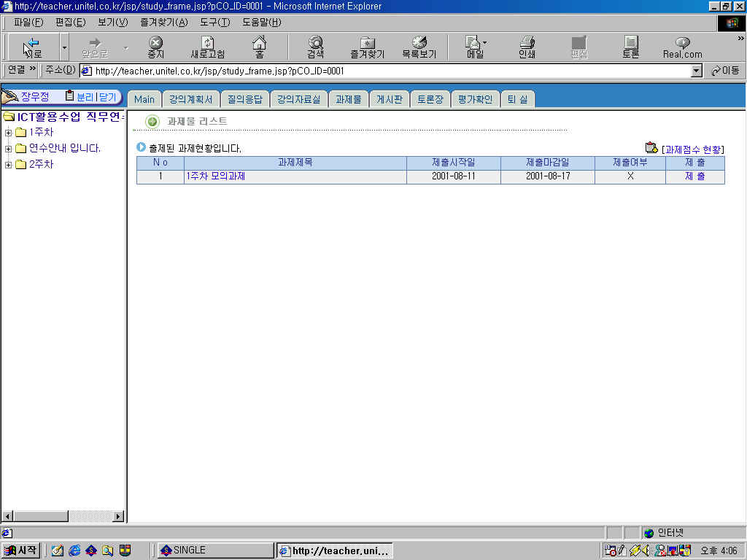This screenshot has width=747, height=560.
Task: Open the Search (검색) toolbar icon
Action: click(x=315, y=47)
